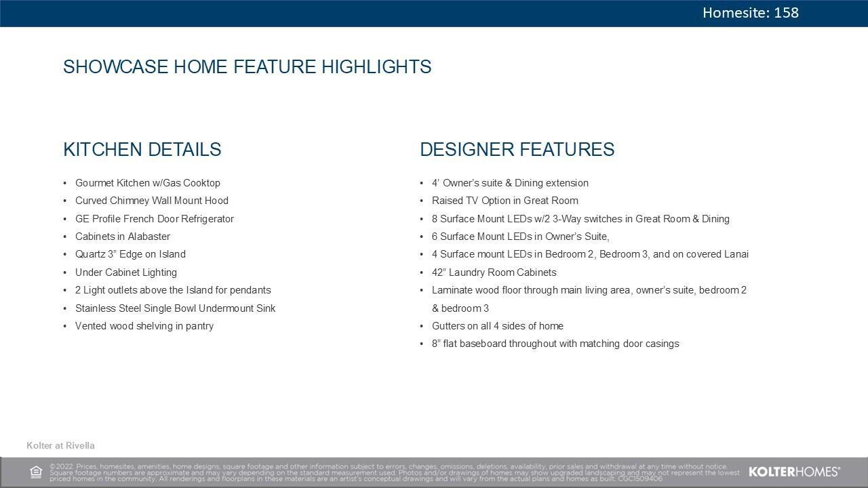Click the Designer Features heading

pos(517,150)
